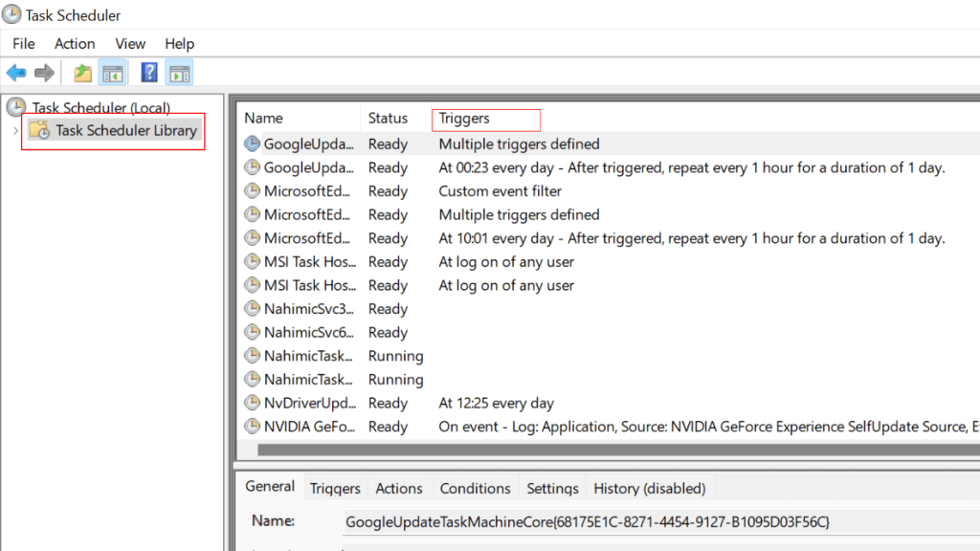980x551 pixels.
Task: Open the View menu
Action: [x=130, y=44]
